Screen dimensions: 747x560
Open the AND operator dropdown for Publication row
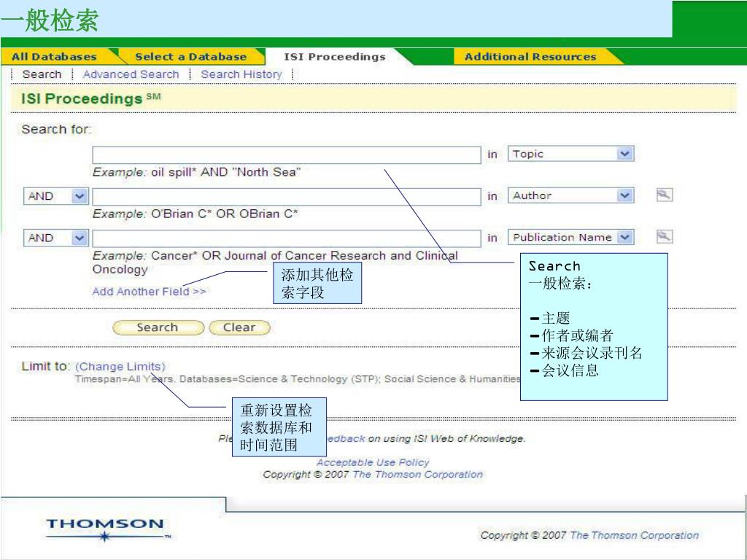(55, 238)
